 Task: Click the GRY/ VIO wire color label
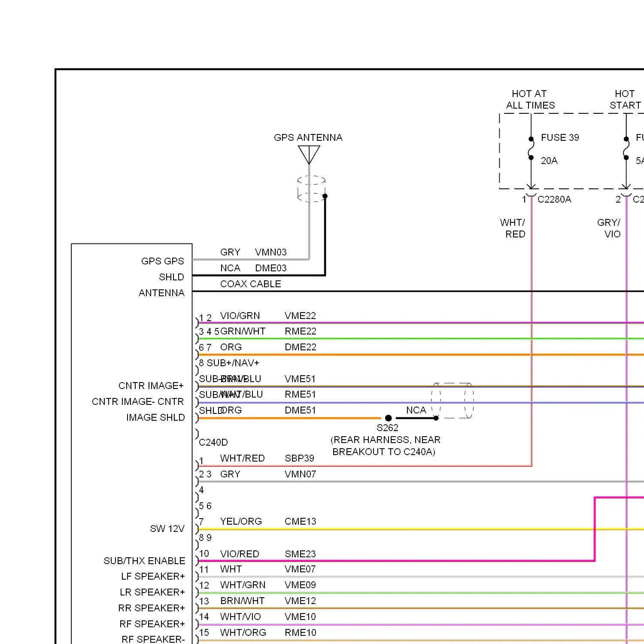tap(609, 228)
